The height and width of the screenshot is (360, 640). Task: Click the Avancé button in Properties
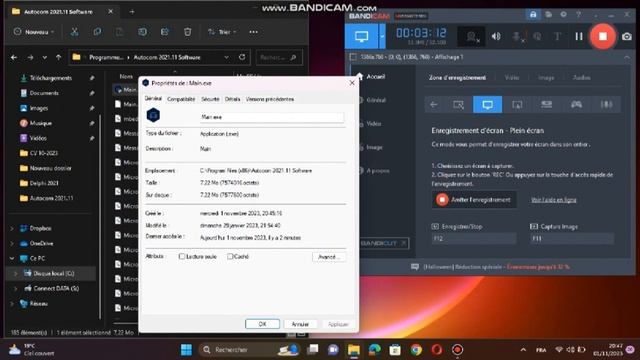pyautogui.click(x=329, y=257)
